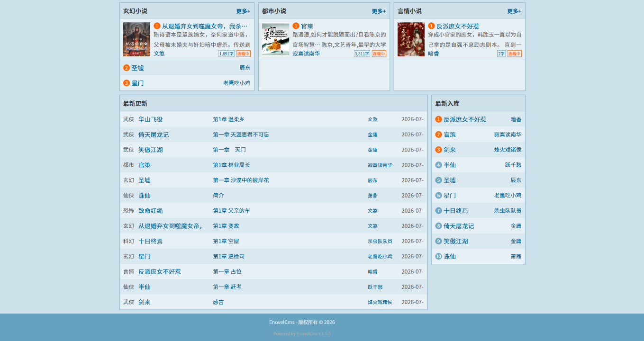
Task: Open chapter 第一章 天涯思君不可忘
Action: tap(241, 135)
